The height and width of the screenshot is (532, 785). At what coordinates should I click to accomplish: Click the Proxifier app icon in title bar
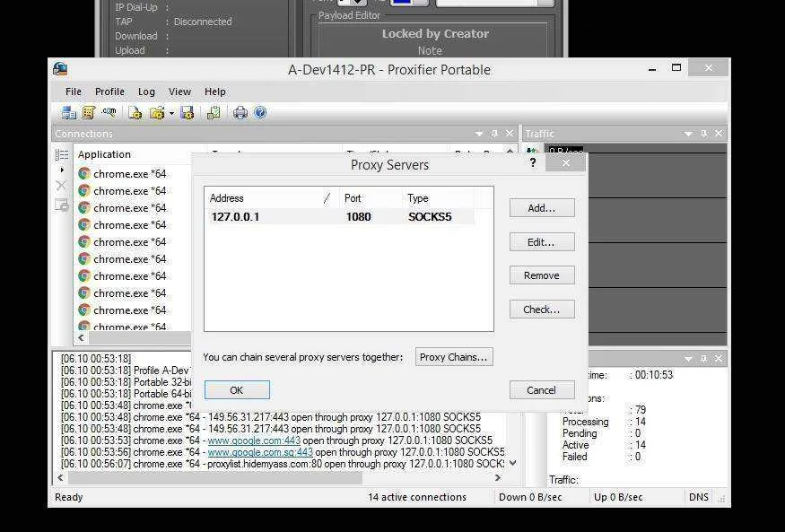[x=60, y=69]
